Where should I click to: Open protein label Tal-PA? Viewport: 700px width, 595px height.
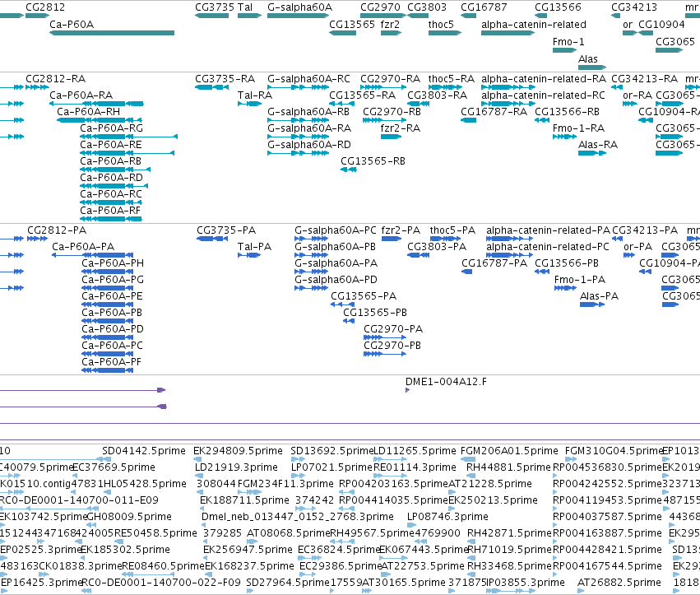[254, 247]
